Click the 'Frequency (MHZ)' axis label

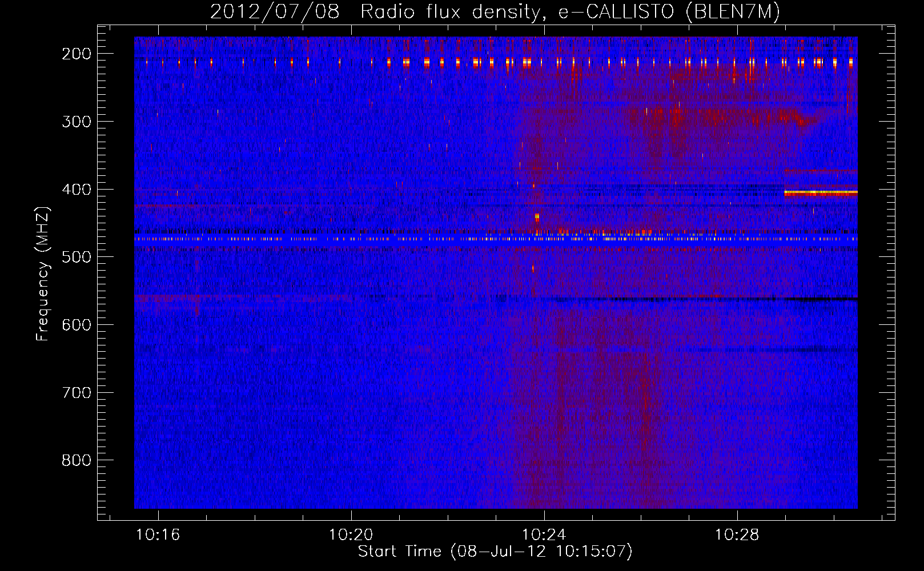43,274
